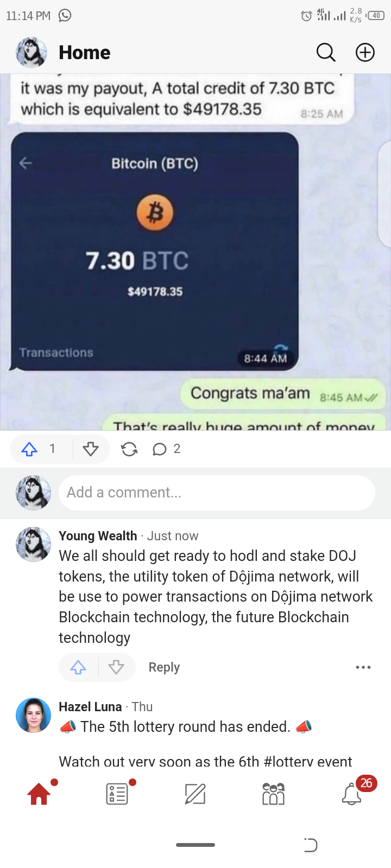Image resolution: width=391 pixels, height=868 pixels.
Task: Upvote Young Wealth's comment
Action: tap(78, 667)
